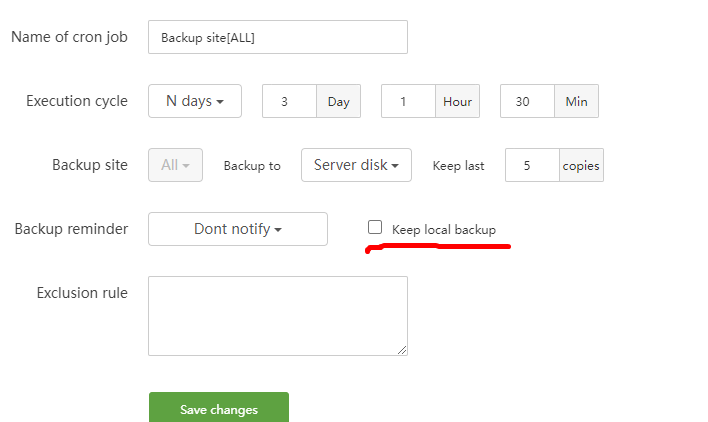
Task: Click the Execution cycle field label
Action: [77, 101]
